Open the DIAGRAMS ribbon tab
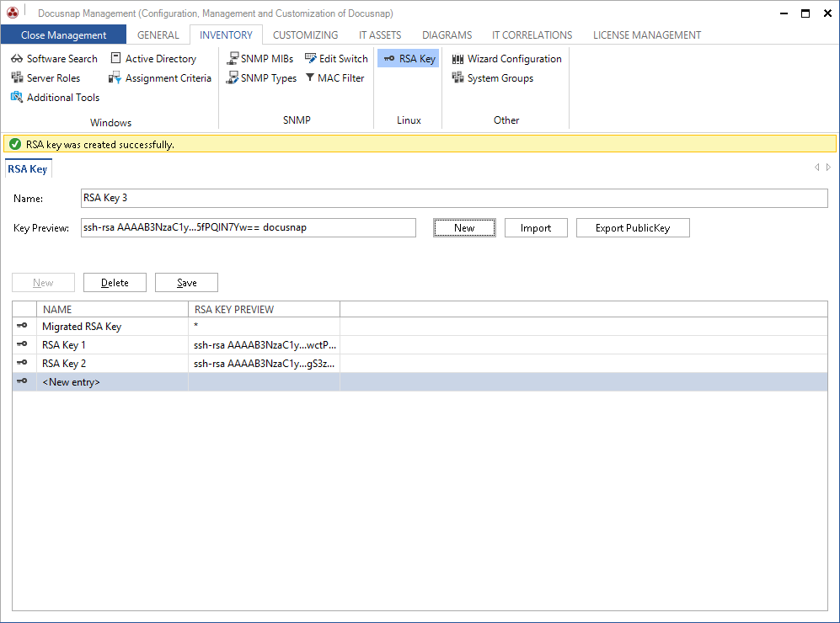The width and height of the screenshot is (840, 623). pyautogui.click(x=447, y=35)
